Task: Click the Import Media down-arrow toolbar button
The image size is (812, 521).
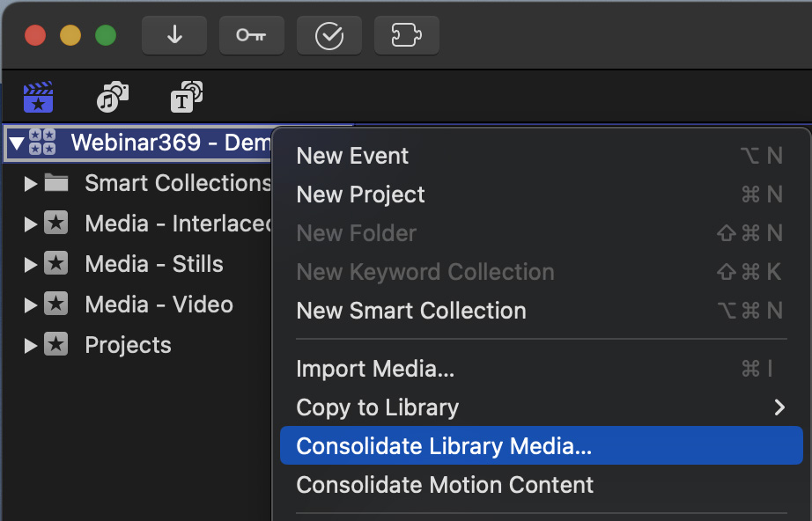Action: point(174,36)
